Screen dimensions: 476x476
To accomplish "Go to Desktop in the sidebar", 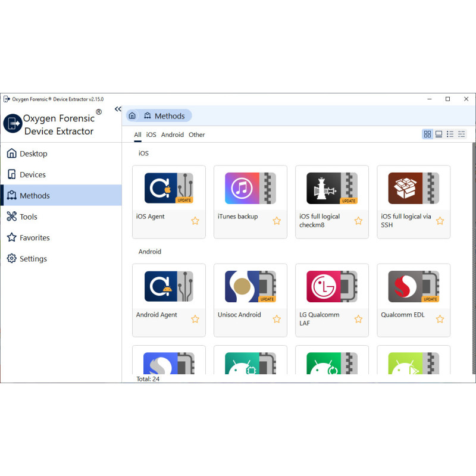I will (x=61, y=154).
